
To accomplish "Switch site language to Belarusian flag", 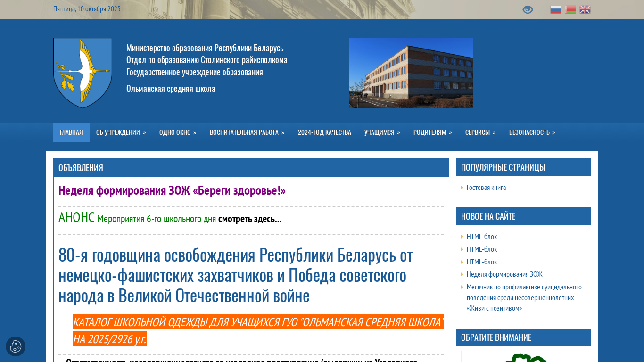I will coord(570,9).
